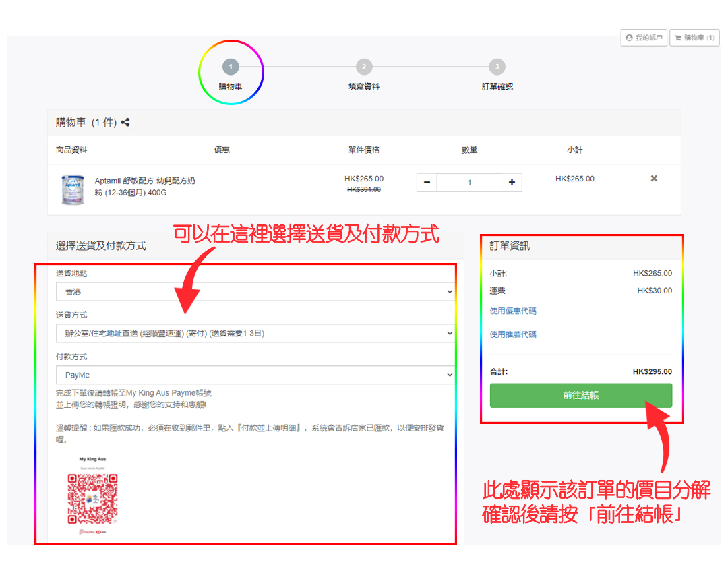This screenshot has width=728, height=573.
Task: Click the quantity input field showing 1
Action: coord(469,183)
